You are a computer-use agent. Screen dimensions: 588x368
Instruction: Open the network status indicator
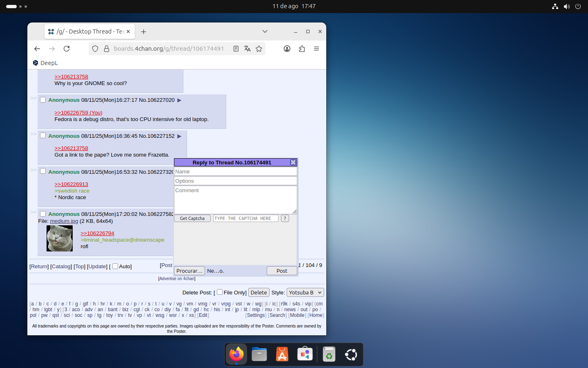(555, 7)
